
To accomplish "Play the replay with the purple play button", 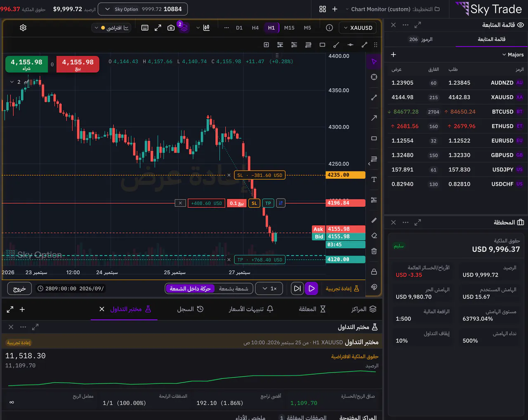I will 312,289.
